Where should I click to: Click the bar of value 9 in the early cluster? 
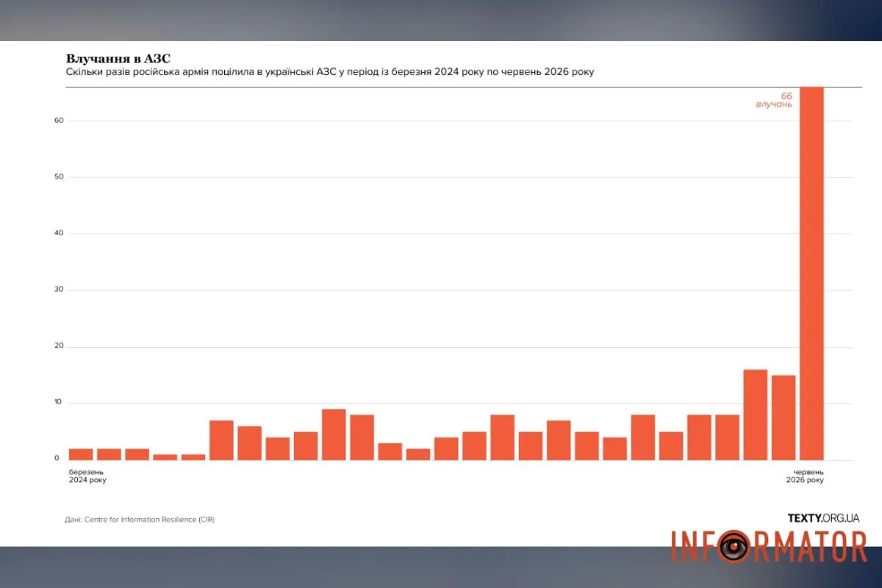click(334, 434)
